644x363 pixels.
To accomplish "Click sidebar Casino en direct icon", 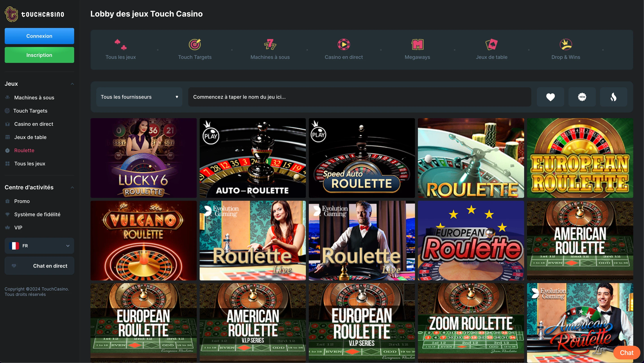I will pos(7,124).
